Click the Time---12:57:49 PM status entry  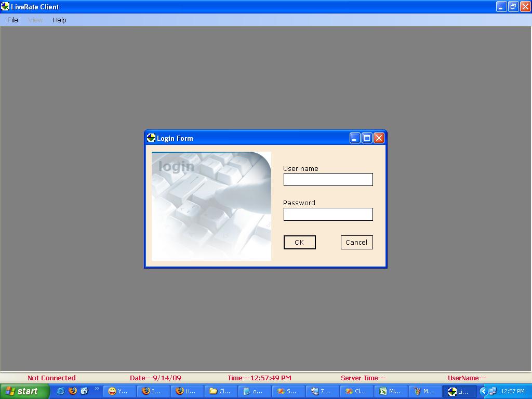pos(260,378)
